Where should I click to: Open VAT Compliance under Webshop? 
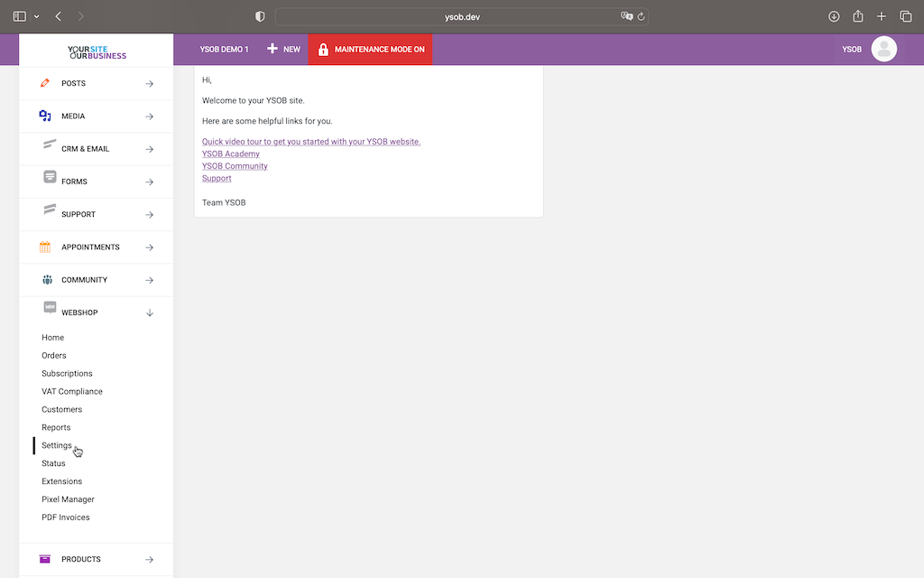72,391
